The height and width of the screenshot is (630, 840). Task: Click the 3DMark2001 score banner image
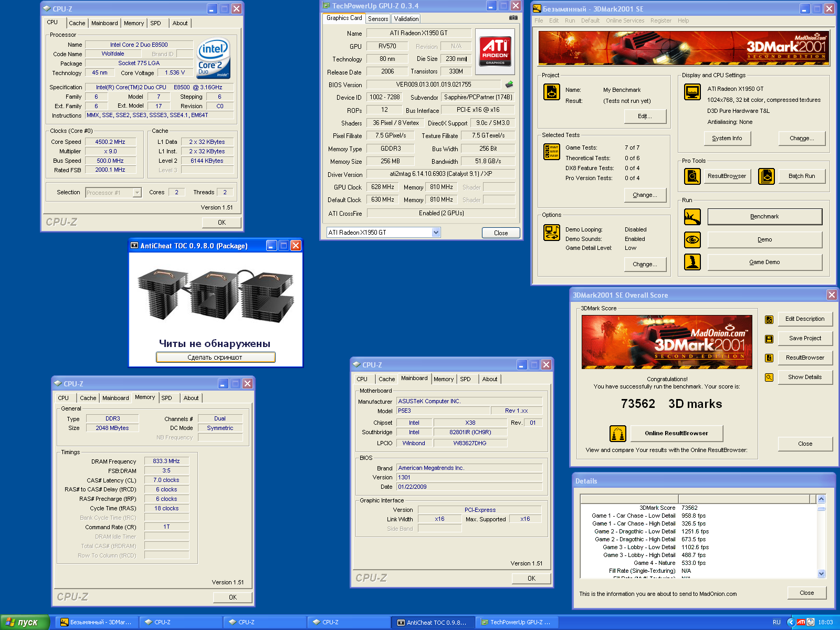pyautogui.click(x=667, y=342)
